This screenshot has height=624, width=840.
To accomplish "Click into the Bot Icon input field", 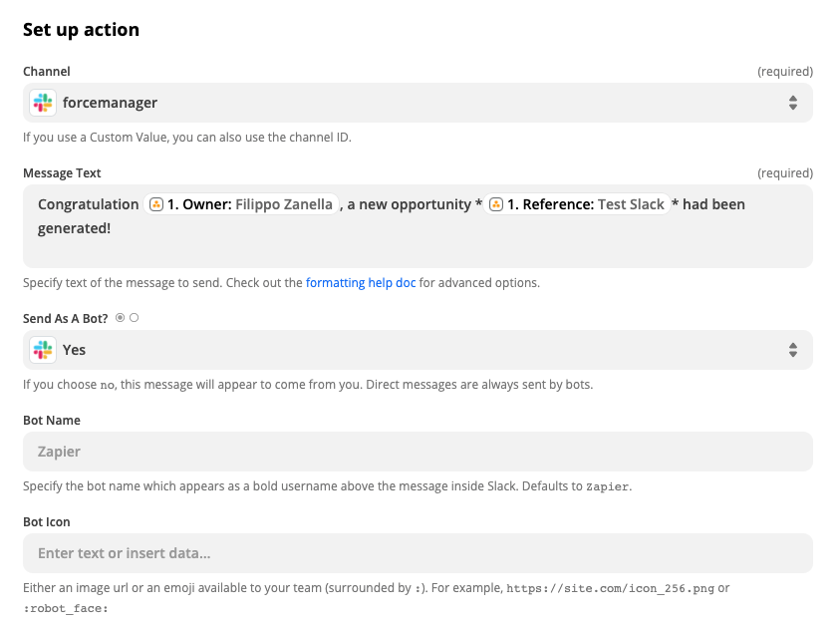I will (x=418, y=553).
